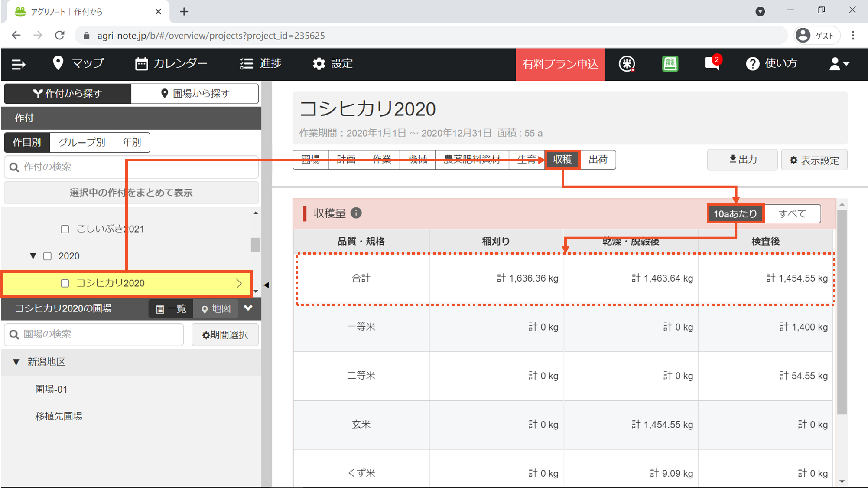Collapse the left panel with arrow icon
The image size is (868, 488).
point(267,285)
